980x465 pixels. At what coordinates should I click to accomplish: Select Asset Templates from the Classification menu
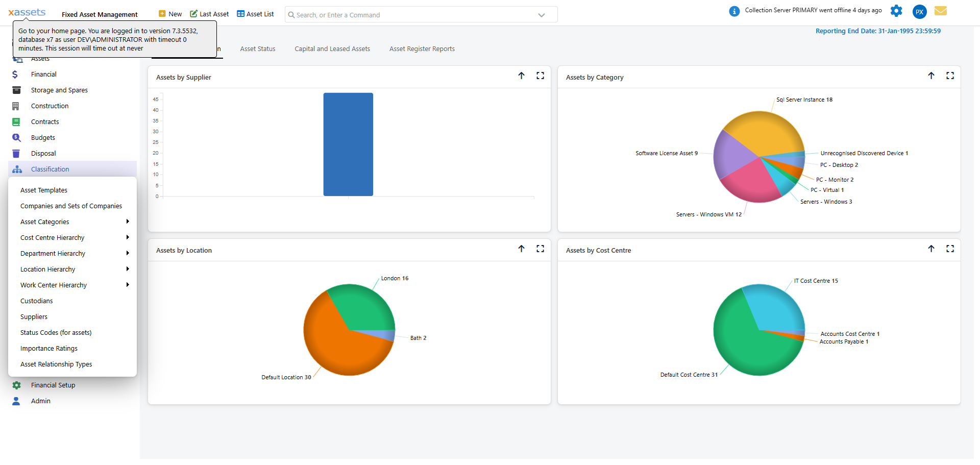[43, 190]
